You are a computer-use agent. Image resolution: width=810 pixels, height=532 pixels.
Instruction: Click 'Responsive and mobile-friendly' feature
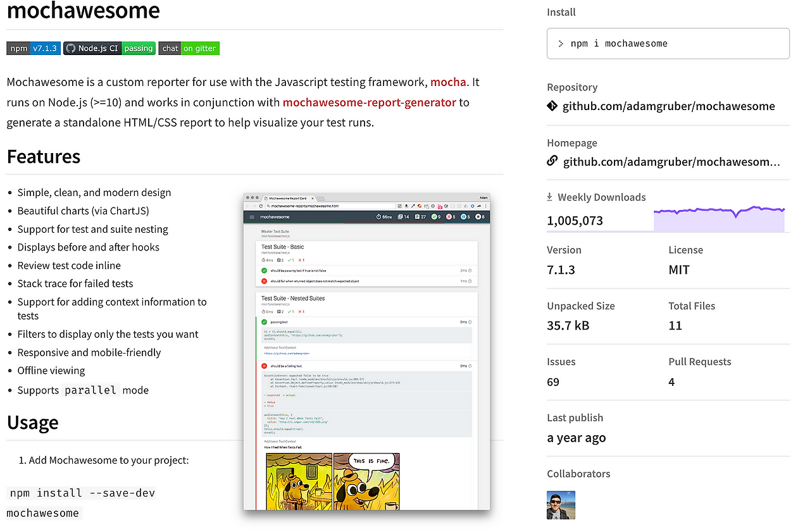point(89,352)
